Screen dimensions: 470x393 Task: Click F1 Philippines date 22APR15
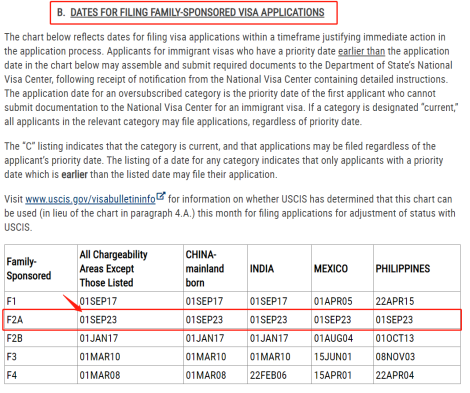395,301
